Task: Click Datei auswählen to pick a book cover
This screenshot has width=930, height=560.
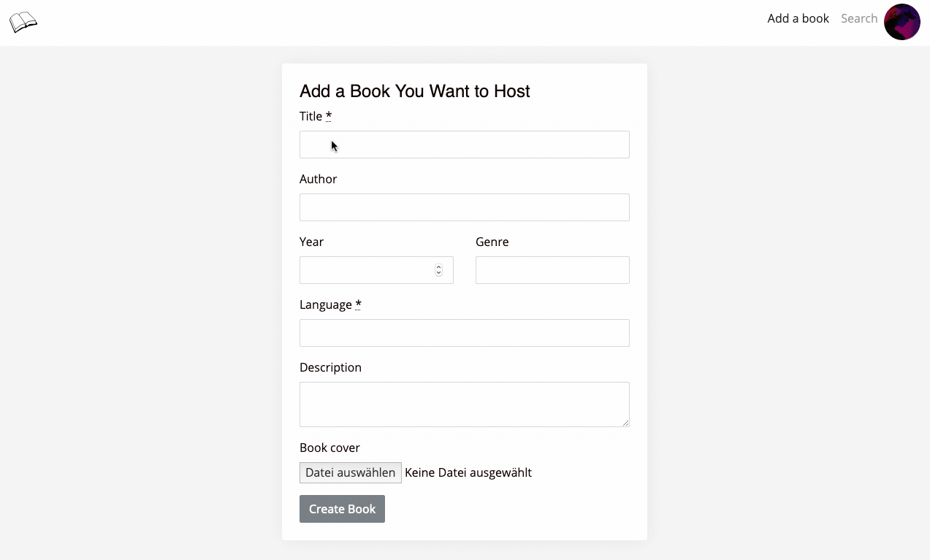Action: point(350,472)
